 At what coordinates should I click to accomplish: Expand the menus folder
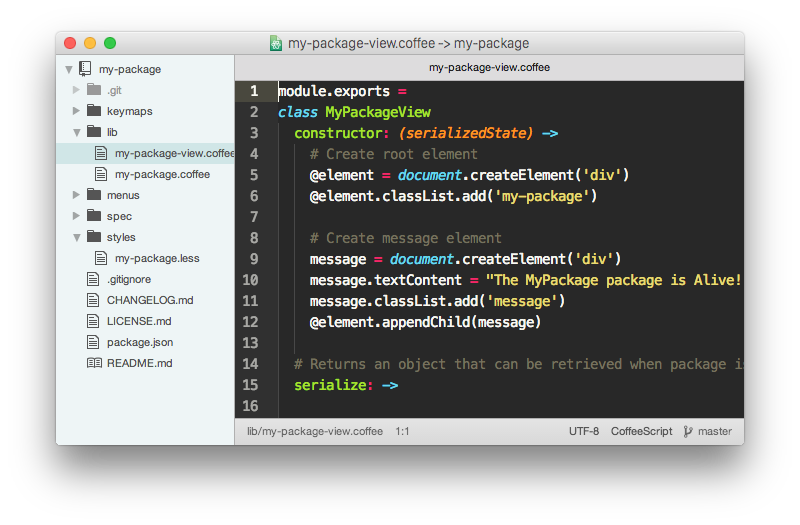tap(77, 195)
